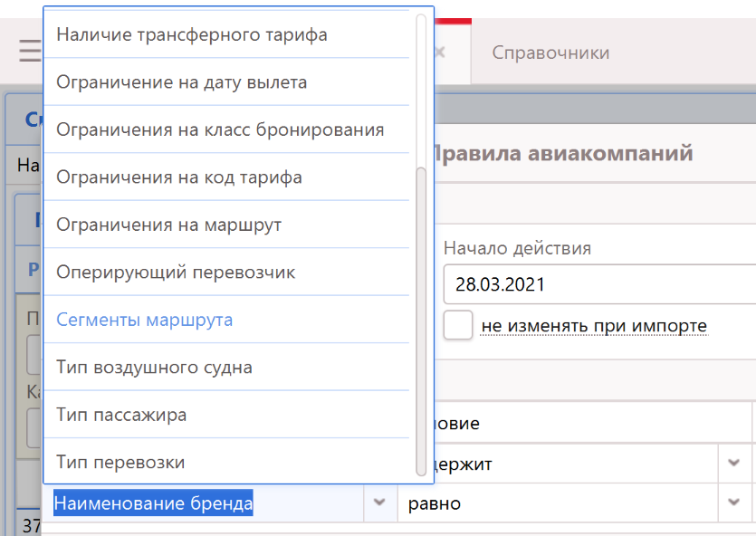The height and width of the screenshot is (536, 756).
Task: Close the tab left of Справочники
Action: coord(440,53)
